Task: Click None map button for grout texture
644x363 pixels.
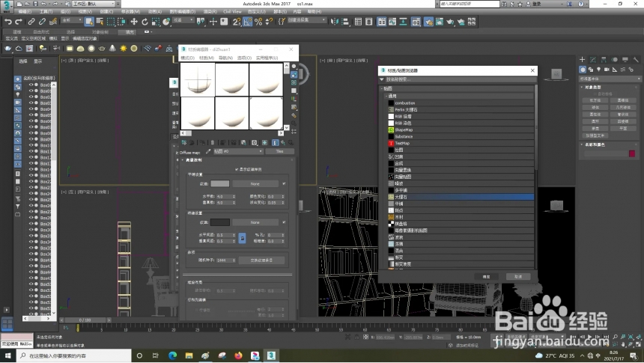Action: pos(255,222)
